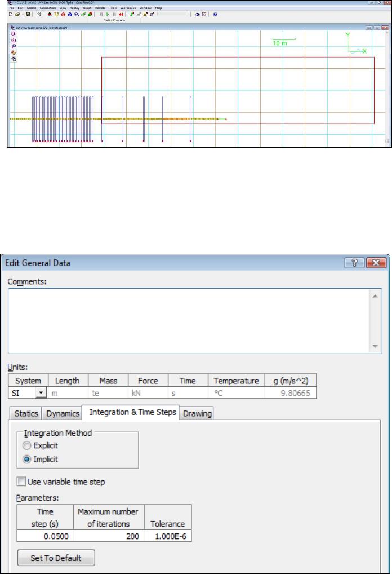Click the Set To Default button
The width and height of the screenshot is (392, 574).
pyautogui.click(x=56, y=558)
